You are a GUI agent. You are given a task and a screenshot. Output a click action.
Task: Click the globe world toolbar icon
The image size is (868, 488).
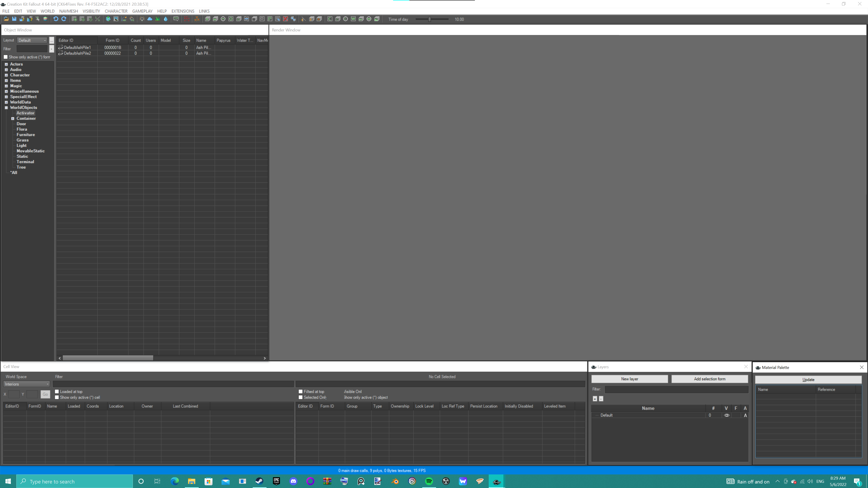pos(108,19)
